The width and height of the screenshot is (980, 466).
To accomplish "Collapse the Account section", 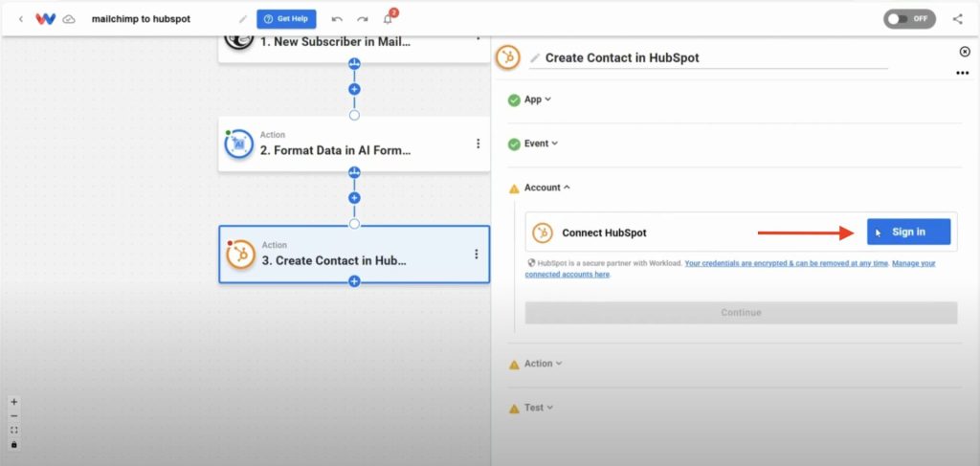I will (x=546, y=188).
